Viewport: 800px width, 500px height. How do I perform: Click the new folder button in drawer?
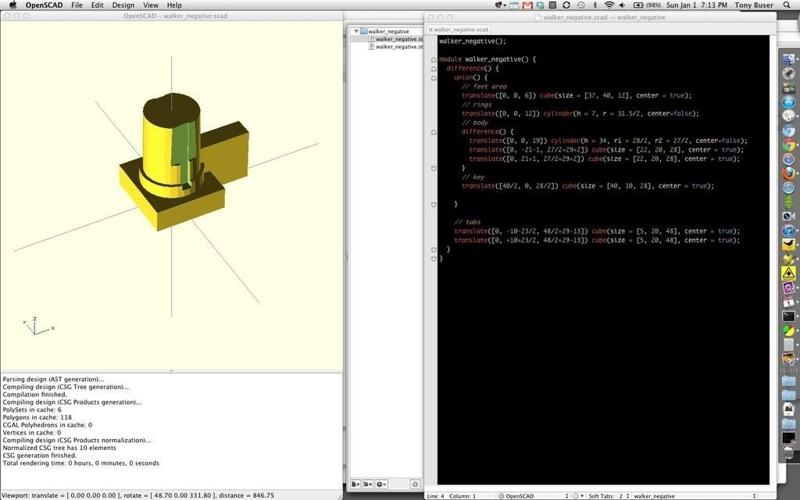point(367,484)
